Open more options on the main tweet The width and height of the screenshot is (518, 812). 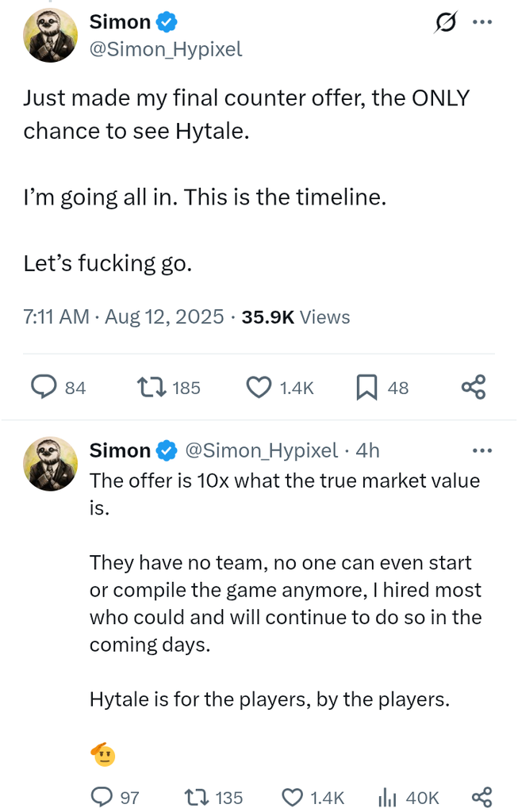[482, 22]
